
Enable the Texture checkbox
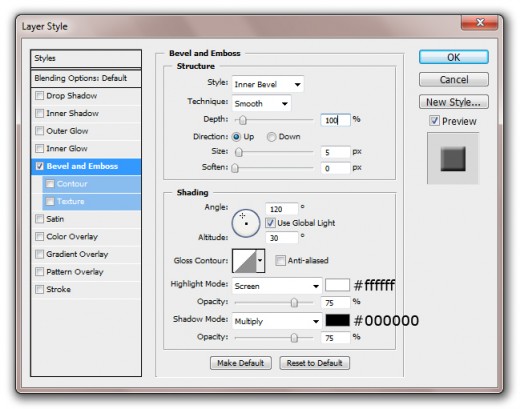click(50, 201)
